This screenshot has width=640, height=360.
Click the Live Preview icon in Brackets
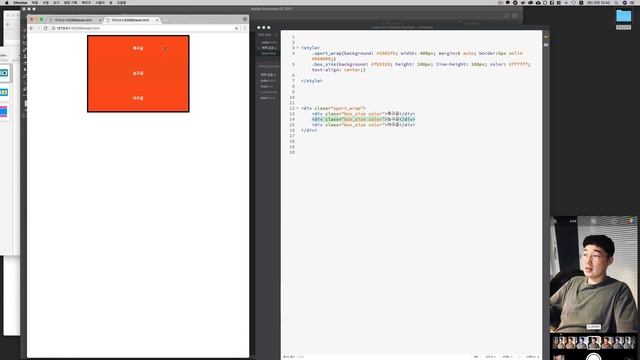click(546, 37)
